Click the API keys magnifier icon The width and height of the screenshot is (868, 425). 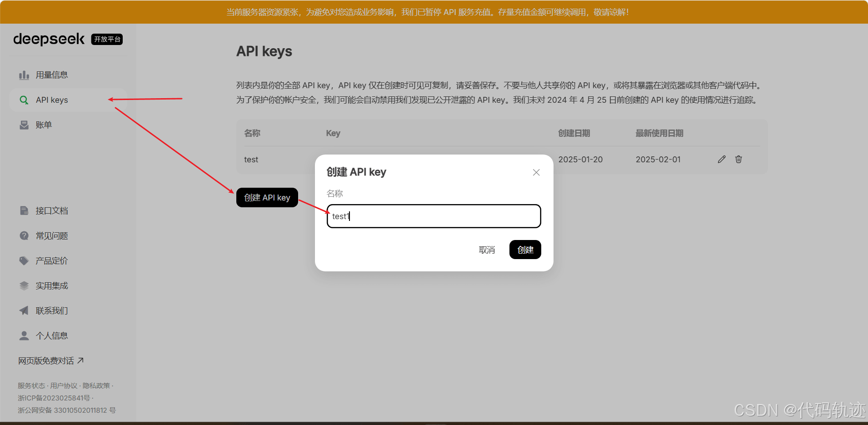(x=24, y=100)
